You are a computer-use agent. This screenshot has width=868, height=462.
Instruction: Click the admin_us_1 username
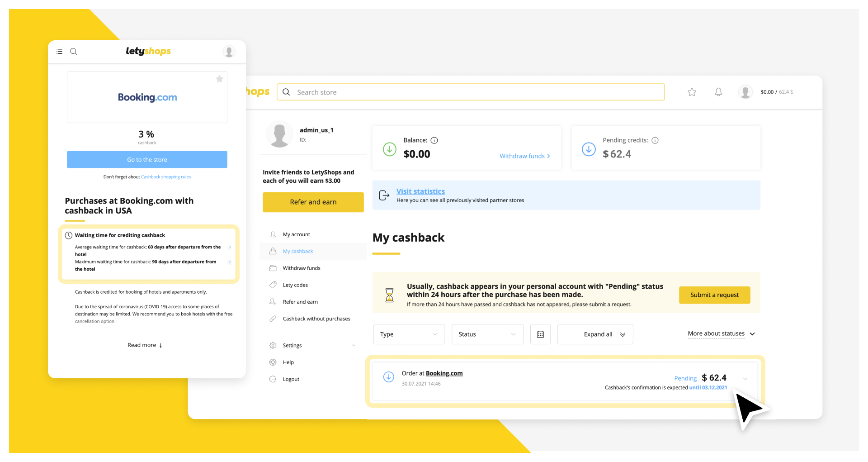(316, 130)
